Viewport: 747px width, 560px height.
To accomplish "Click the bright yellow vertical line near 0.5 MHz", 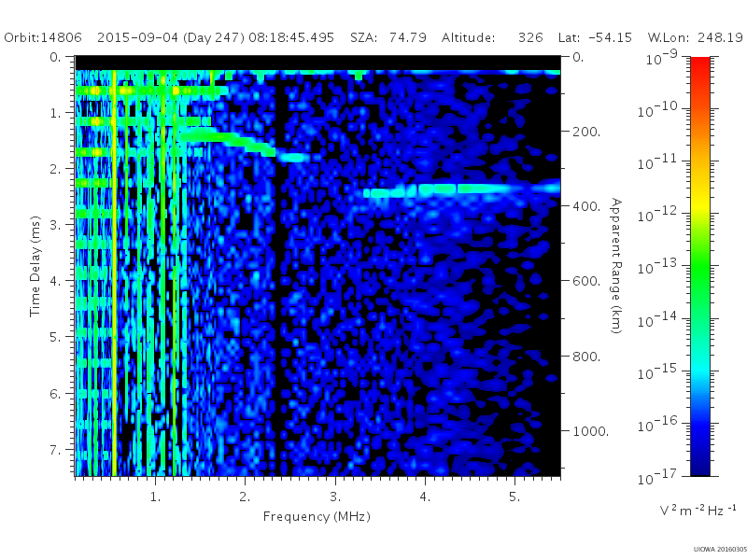I will pos(114,273).
